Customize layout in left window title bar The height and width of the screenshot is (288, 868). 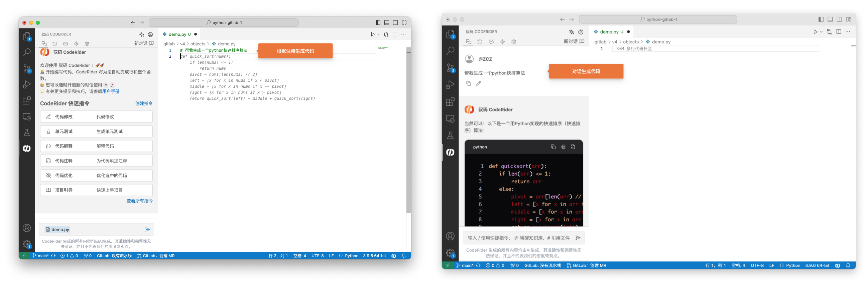404,23
